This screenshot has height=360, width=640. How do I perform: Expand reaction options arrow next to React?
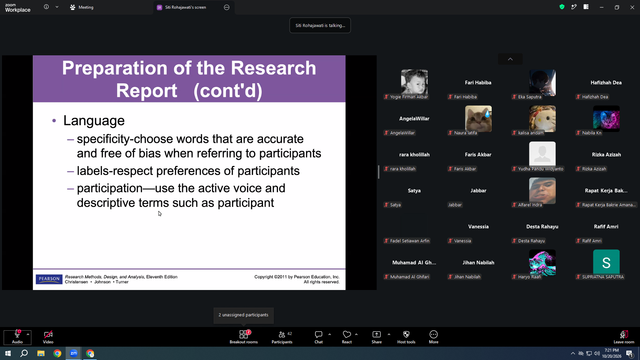coord(356,334)
